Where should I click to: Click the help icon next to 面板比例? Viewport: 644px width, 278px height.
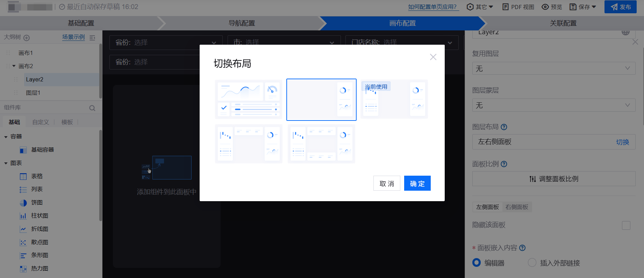coord(504,164)
